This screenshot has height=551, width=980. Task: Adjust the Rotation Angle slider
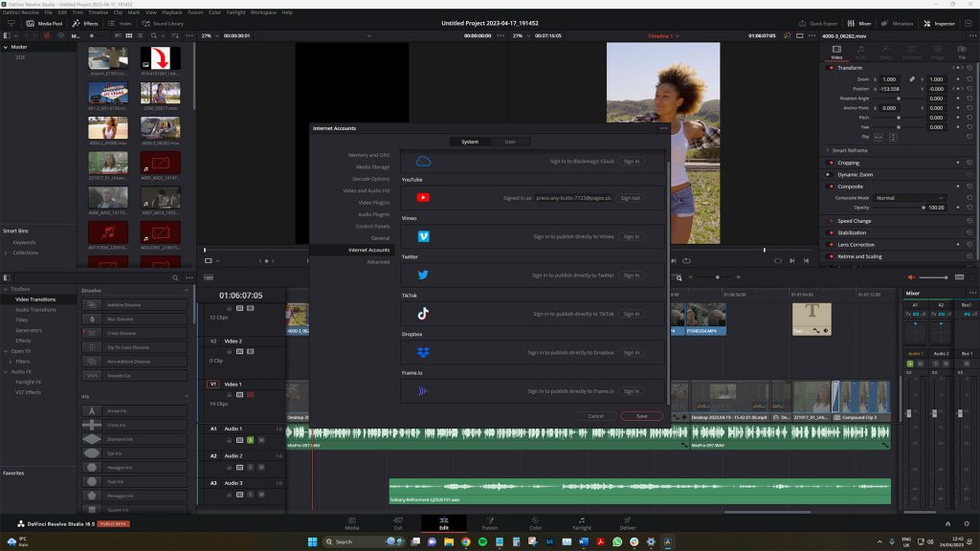[x=899, y=99]
